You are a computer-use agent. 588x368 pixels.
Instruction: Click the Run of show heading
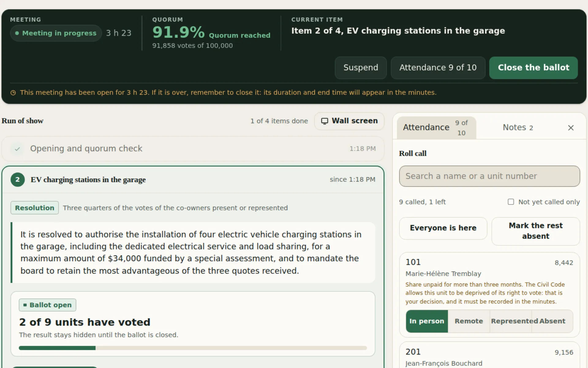point(22,121)
